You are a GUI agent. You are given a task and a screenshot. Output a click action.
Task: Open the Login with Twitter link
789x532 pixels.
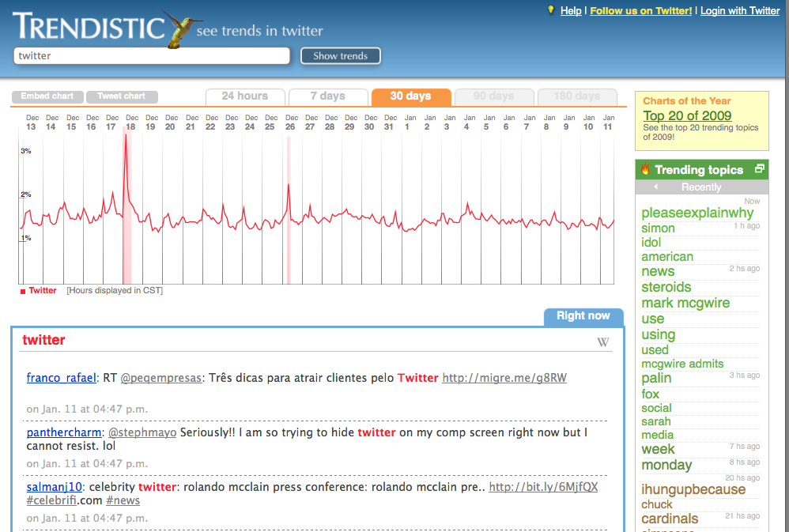[740, 10]
